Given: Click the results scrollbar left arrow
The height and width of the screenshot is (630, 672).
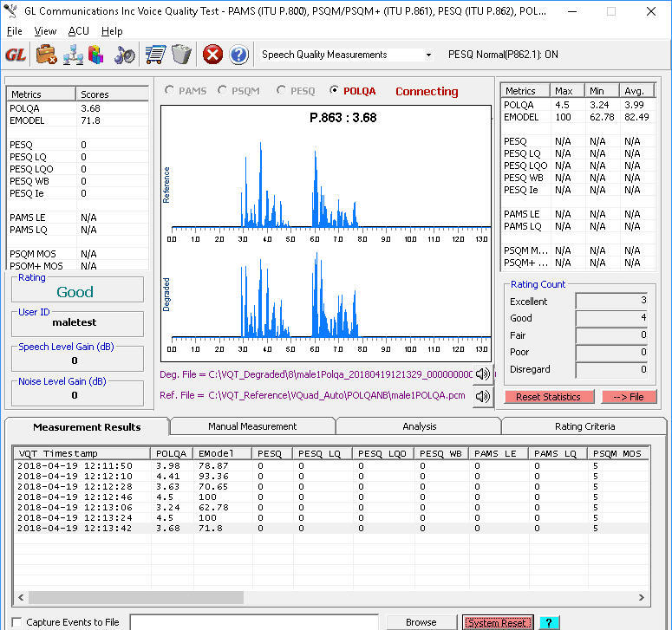Looking at the screenshot, I should pyautogui.click(x=21, y=597).
